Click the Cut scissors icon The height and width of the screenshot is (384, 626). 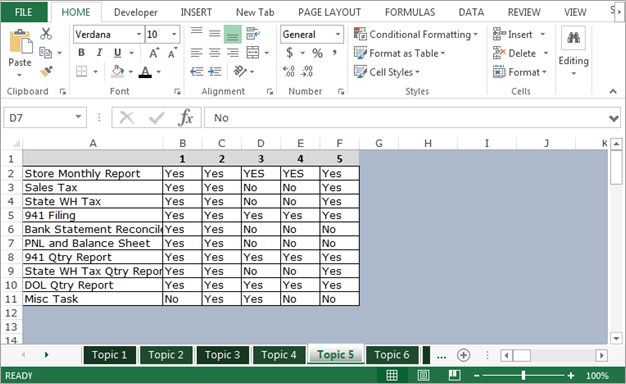pyautogui.click(x=46, y=34)
